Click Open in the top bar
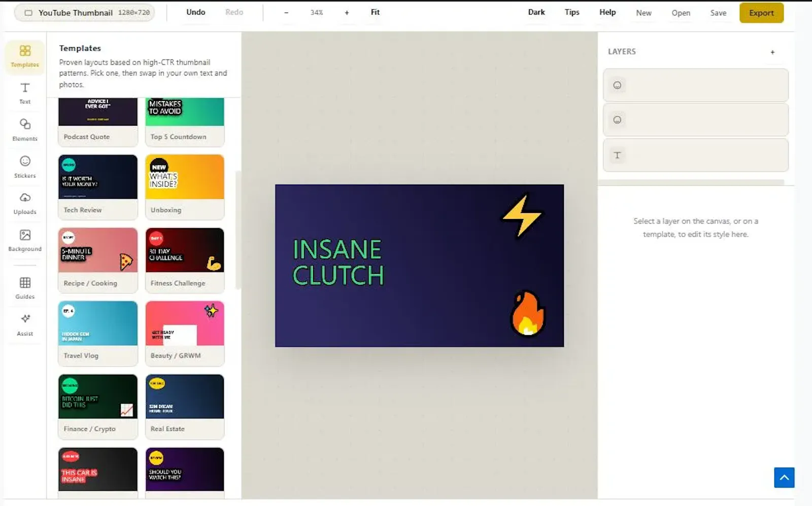812x506 pixels. pos(681,13)
